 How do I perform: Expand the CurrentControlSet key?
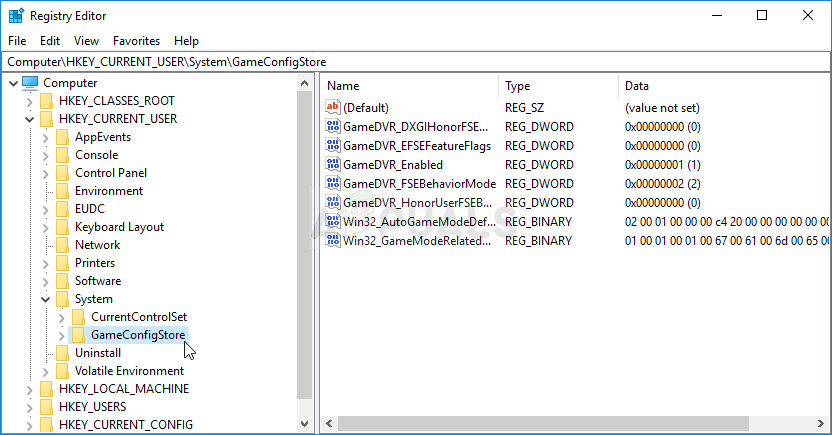(x=62, y=318)
